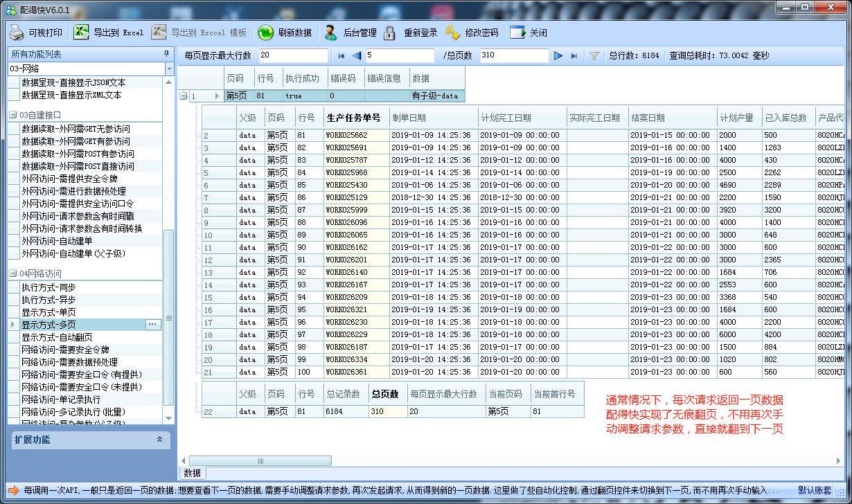Click the cell WORK025662

coord(355,135)
